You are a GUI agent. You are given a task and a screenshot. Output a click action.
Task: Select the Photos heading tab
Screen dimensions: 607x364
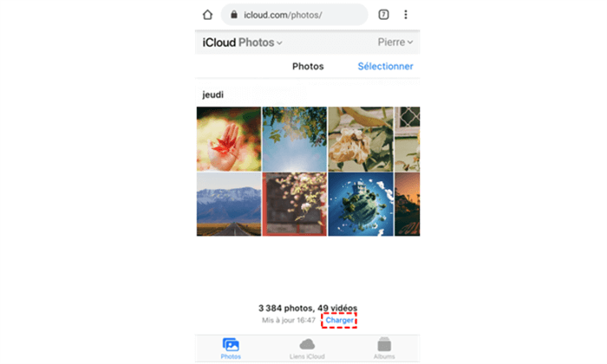308,66
